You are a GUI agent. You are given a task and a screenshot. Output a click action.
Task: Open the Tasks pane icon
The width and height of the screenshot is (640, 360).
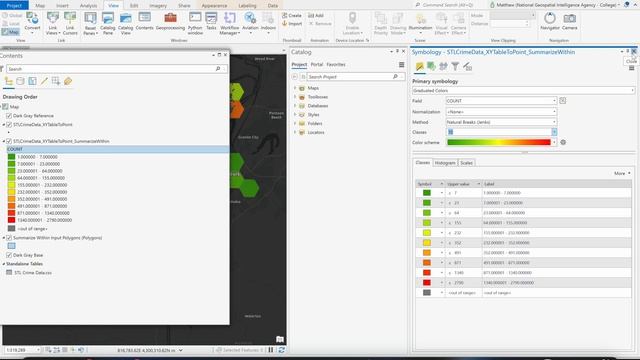click(x=211, y=21)
